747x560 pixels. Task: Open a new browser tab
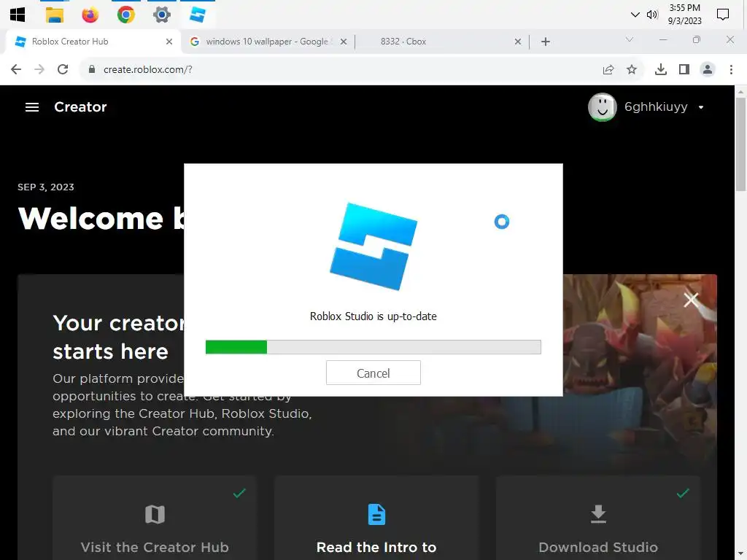(x=546, y=42)
